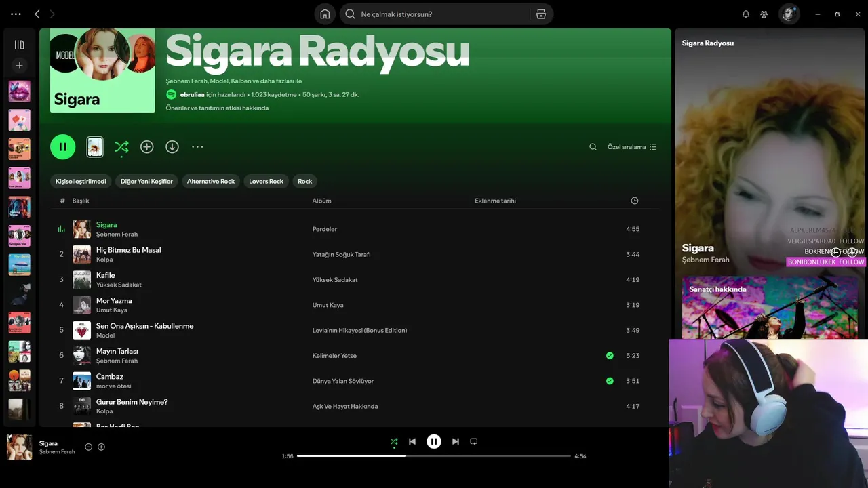This screenshot has width=868, height=488.
Task: Open more options for Sigara Radyosu
Action: [197, 146]
